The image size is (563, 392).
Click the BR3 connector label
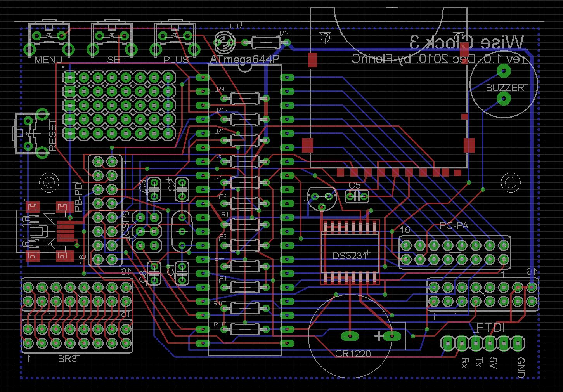(x=68, y=359)
